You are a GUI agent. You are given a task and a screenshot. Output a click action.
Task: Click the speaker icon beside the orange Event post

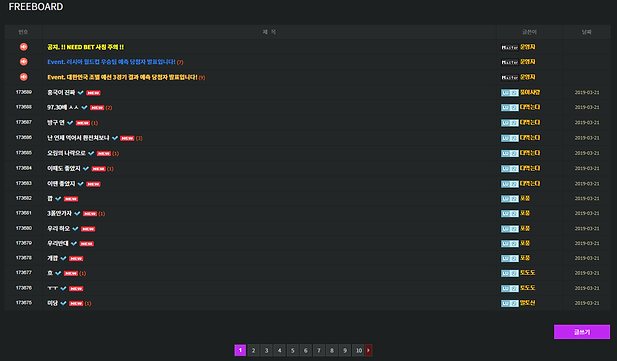[24, 77]
